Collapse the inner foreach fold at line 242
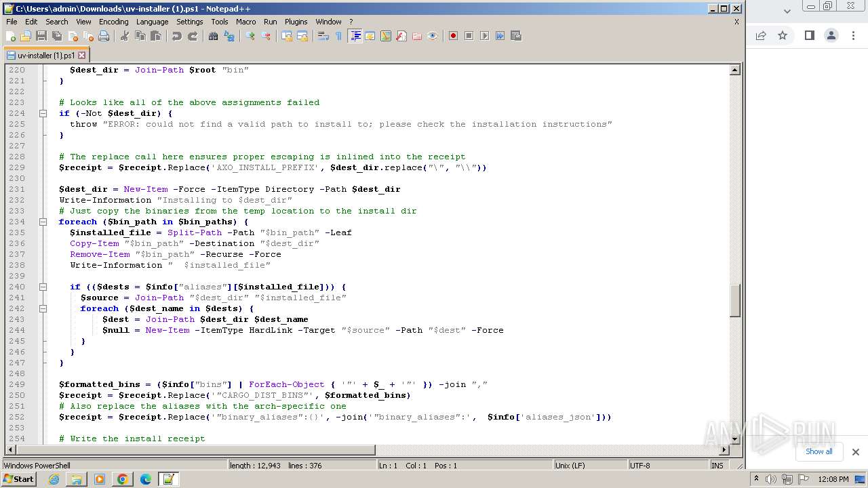This screenshot has height=488, width=868. click(43, 308)
